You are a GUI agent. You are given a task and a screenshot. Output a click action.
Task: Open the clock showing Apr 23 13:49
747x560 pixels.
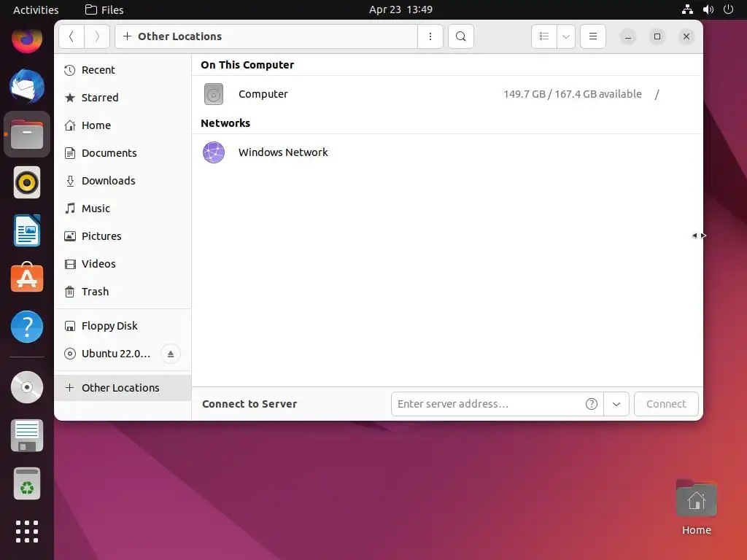pos(400,9)
